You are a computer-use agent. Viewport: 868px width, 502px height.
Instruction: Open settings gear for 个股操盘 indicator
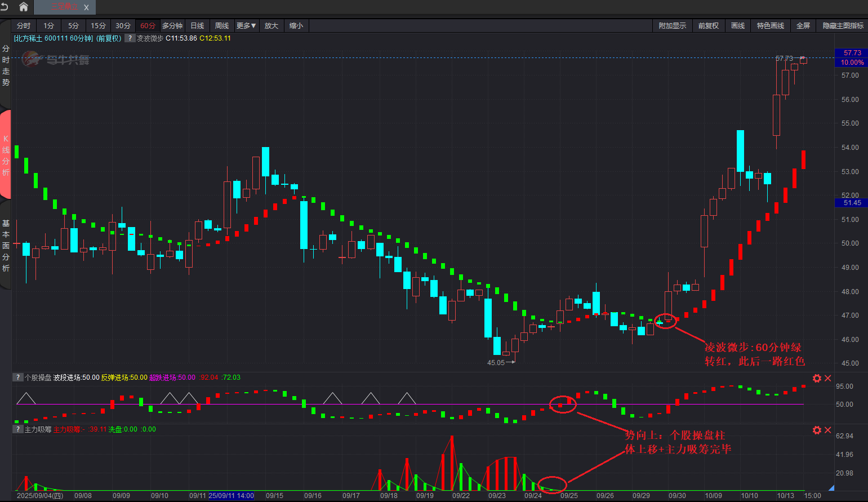817,378
